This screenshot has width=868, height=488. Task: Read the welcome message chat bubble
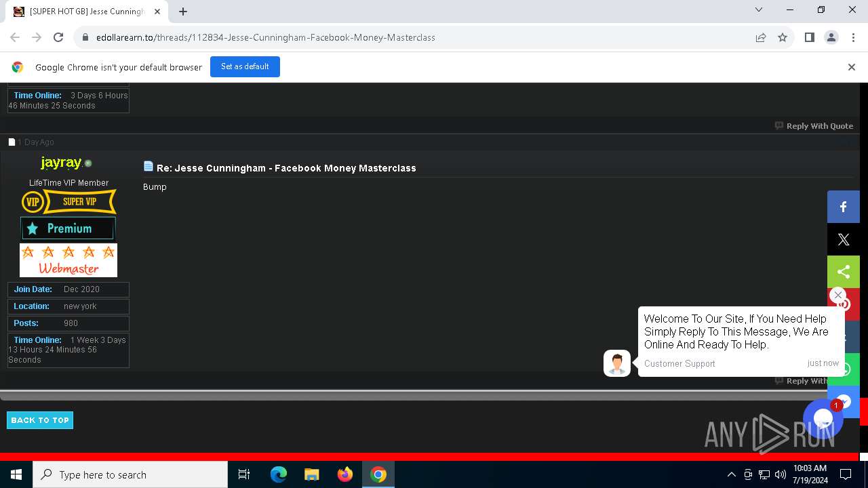(741, 342)
